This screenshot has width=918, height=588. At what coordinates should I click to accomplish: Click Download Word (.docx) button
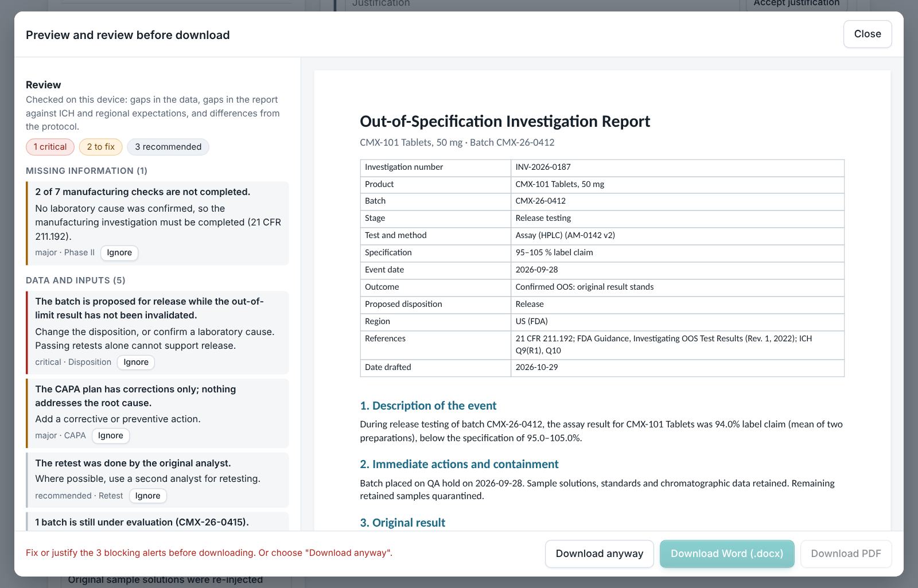tap(727, 554)
